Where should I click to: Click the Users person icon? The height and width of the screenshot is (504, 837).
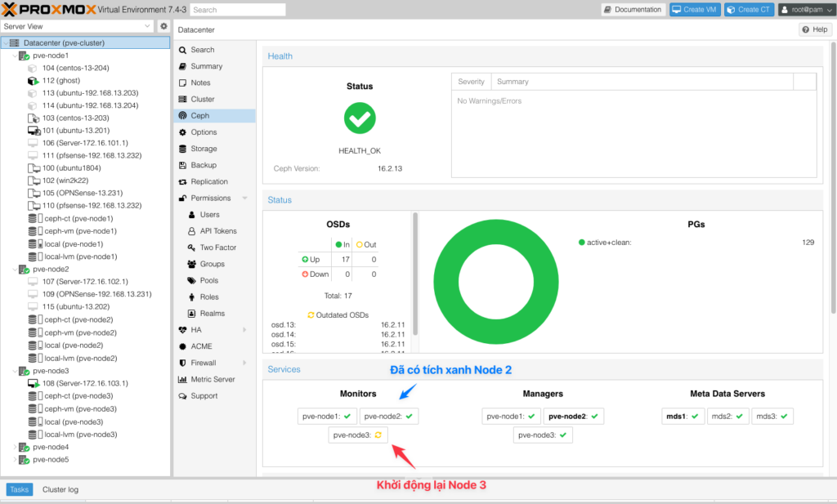(x=191, y=214)
